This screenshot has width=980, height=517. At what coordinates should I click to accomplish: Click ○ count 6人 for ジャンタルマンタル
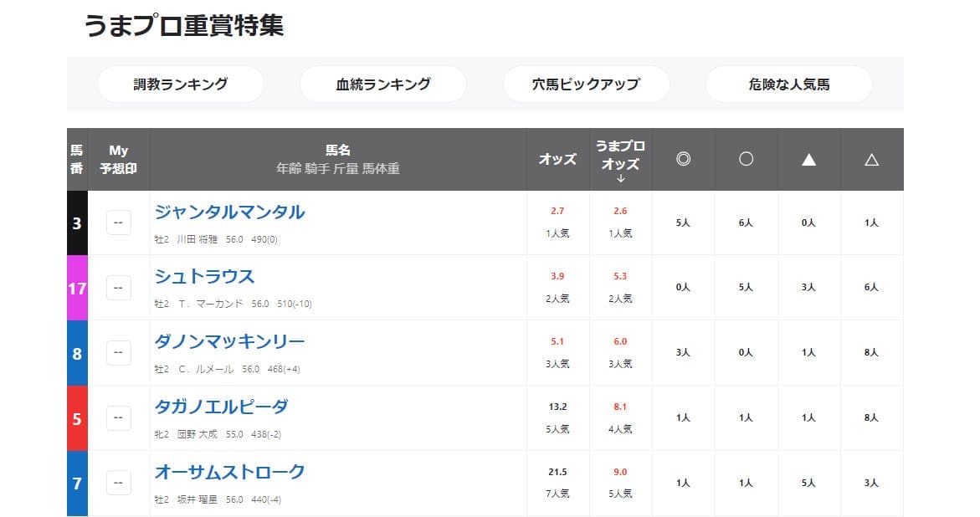pos(746,223)
